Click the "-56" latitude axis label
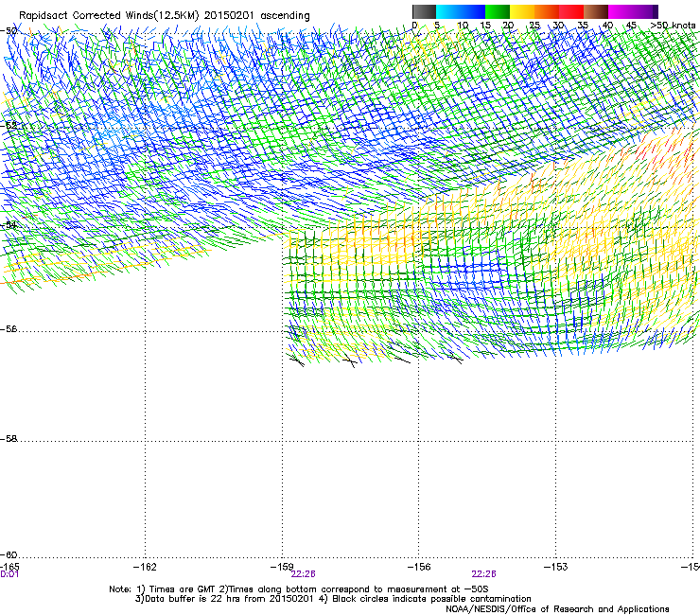700x615 pixels. point(9,329)
